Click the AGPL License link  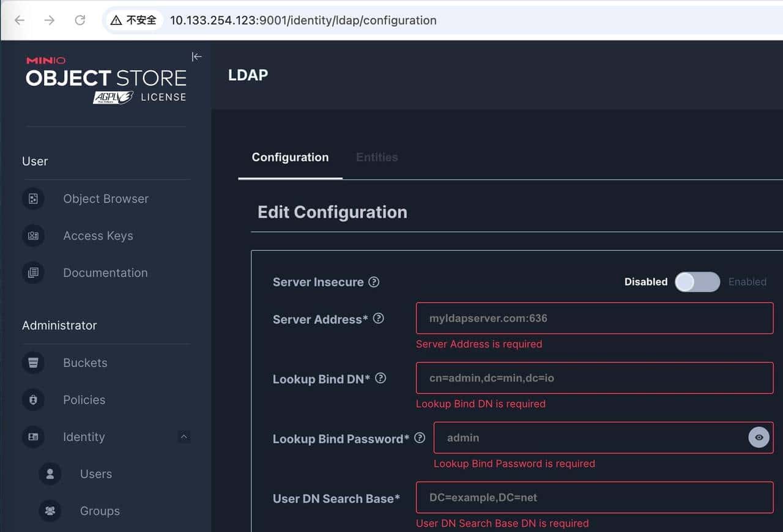tap(139, 97)
